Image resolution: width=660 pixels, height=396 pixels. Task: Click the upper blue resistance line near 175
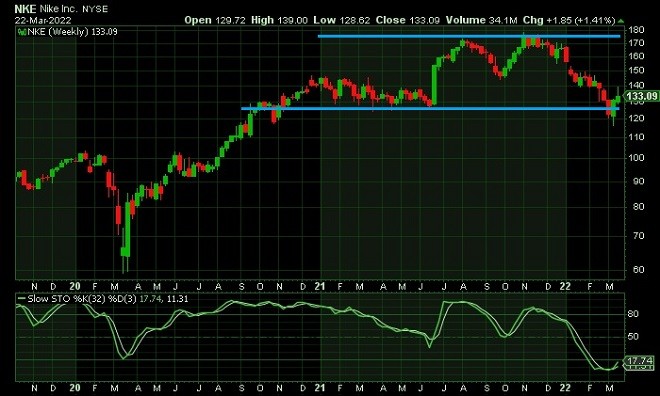pyautogui.click(x=469, y=36)
